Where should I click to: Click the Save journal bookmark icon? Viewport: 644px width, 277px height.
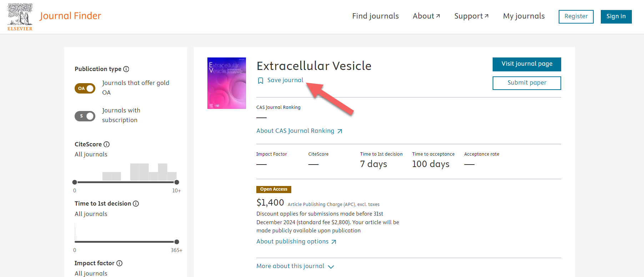click(x=260, y=80)
